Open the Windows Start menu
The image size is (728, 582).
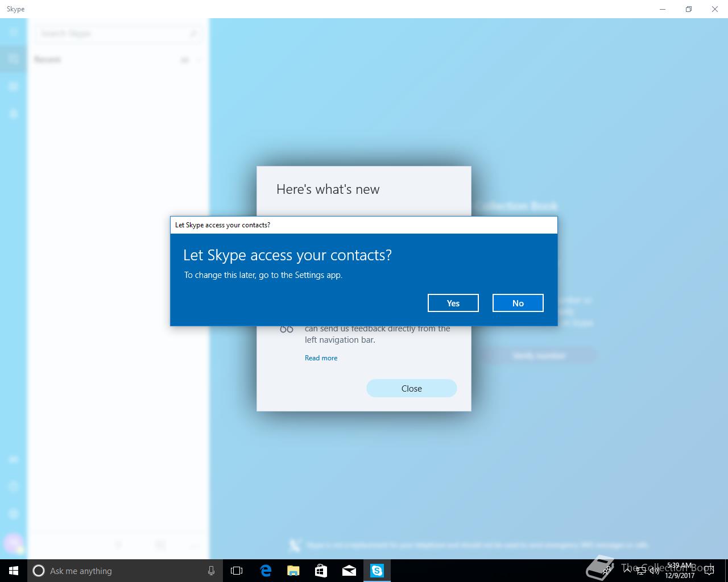click(14, 571)
